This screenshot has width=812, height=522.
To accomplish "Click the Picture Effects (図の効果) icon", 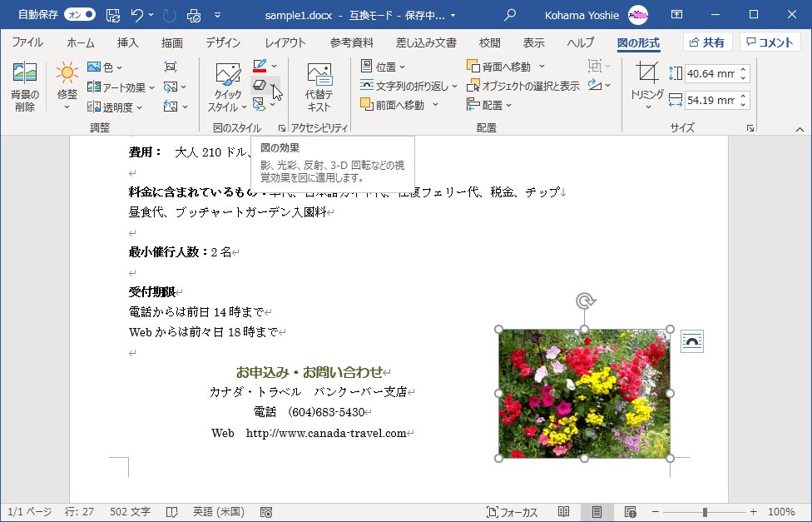I will click(258, 84).
